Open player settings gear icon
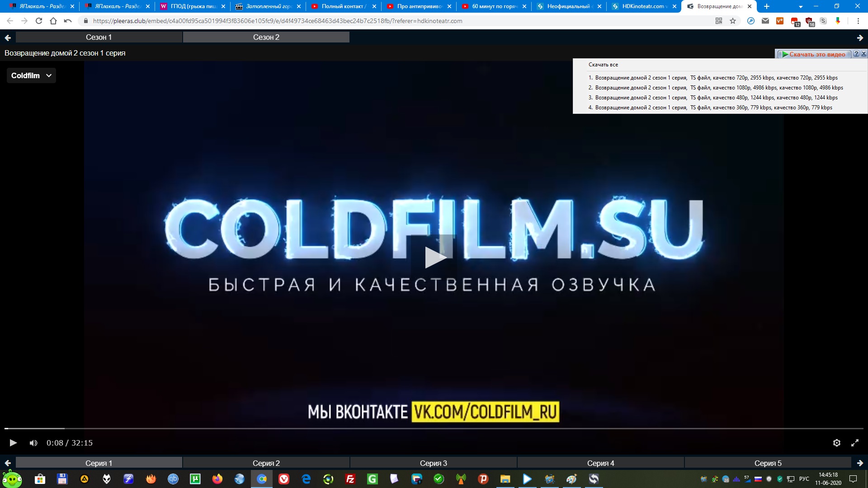The width and height of the screenshot is (868, 488). [836, 443]
